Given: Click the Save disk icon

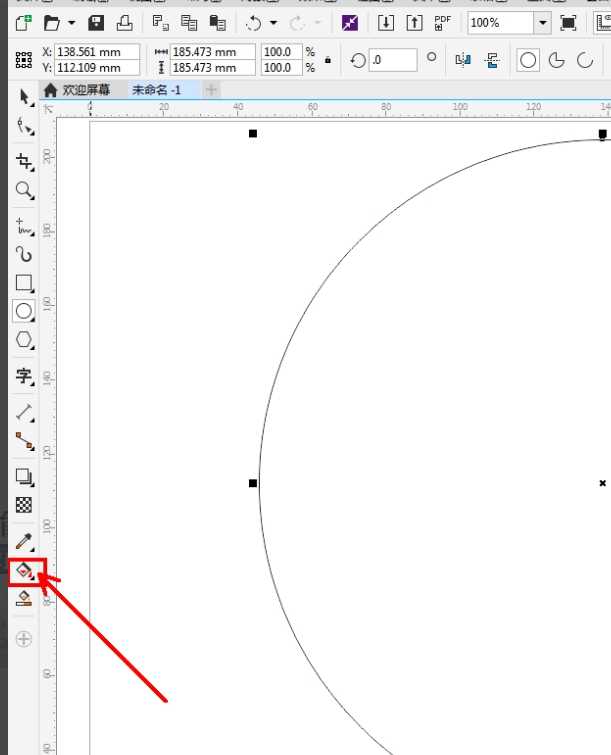Looking at the screenshot, I should 96,22.
